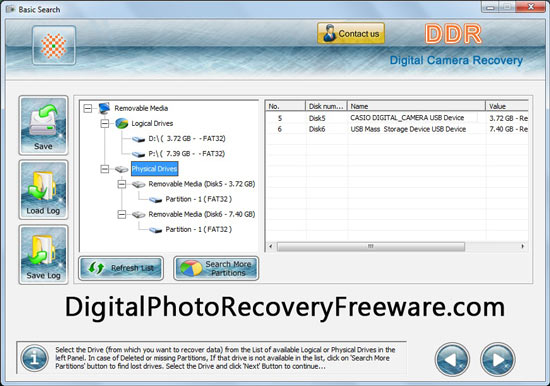550x386 pixels.
Task: Select the Physical Drives tree item
Action: pyautogui.click(x=154, y=169)
